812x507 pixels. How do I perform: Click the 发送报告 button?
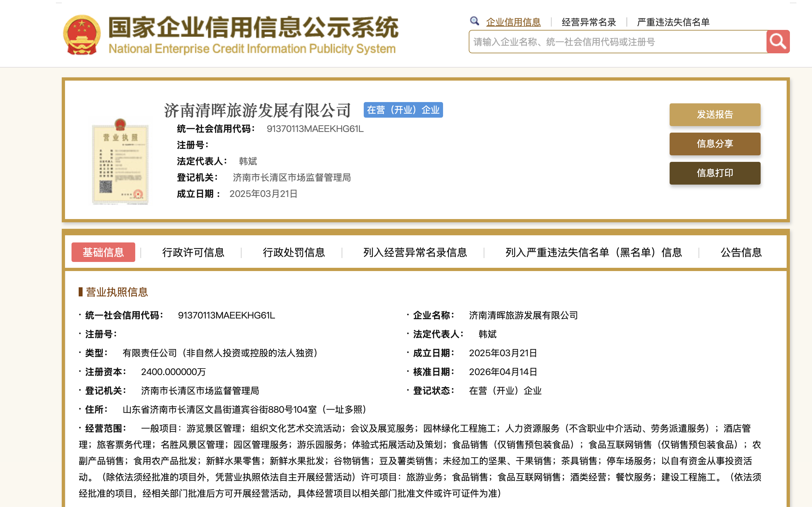click(x=715, y=115)
